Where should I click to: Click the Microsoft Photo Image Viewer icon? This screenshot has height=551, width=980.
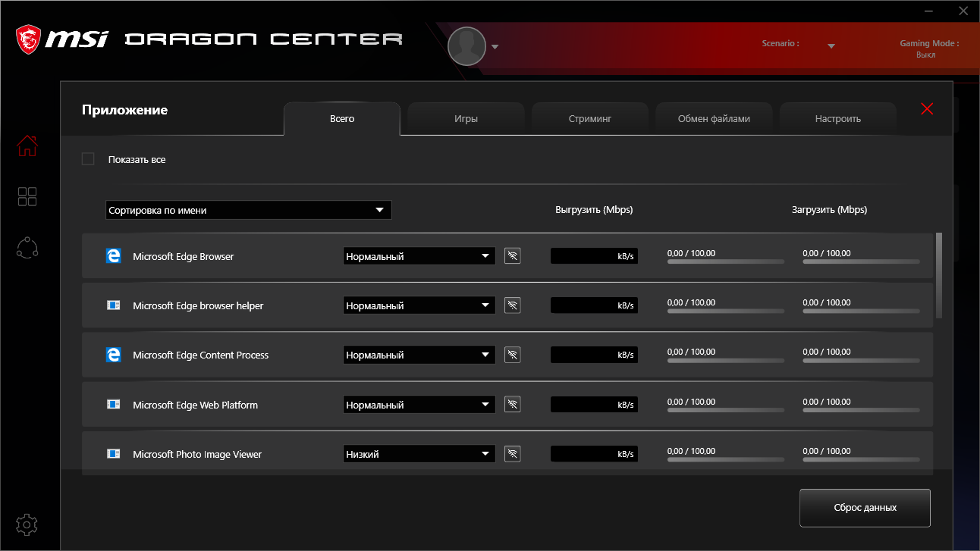(x=114, y=454)
